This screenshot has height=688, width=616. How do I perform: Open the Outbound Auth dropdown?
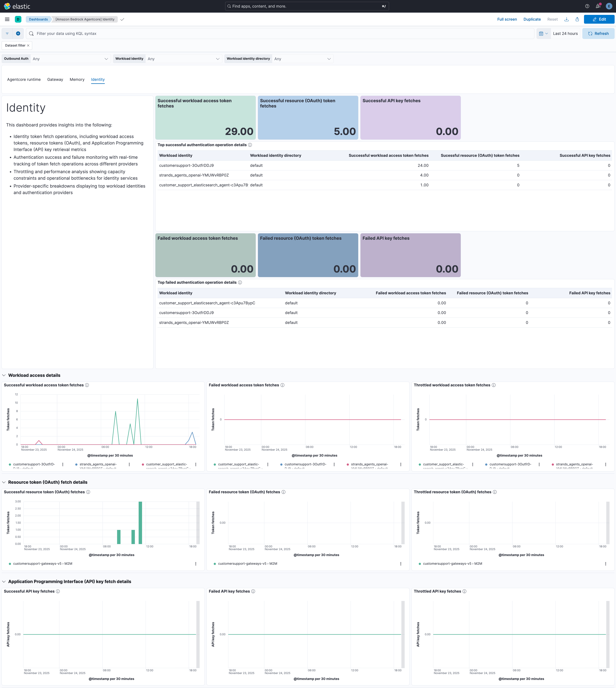[70, 59]
